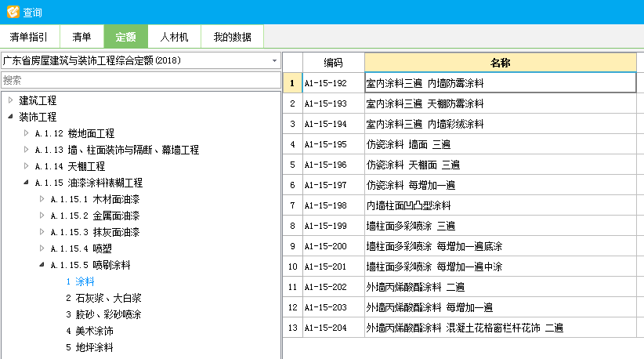Select row 内墙柱面凹凸型涂料

point(501,205)
